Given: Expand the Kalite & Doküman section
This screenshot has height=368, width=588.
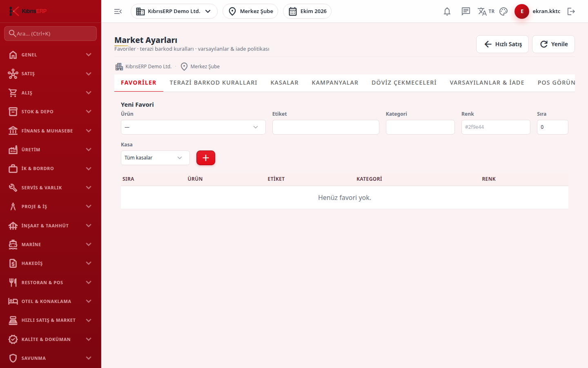Looking at the screenshot, I should pos(51,339).
